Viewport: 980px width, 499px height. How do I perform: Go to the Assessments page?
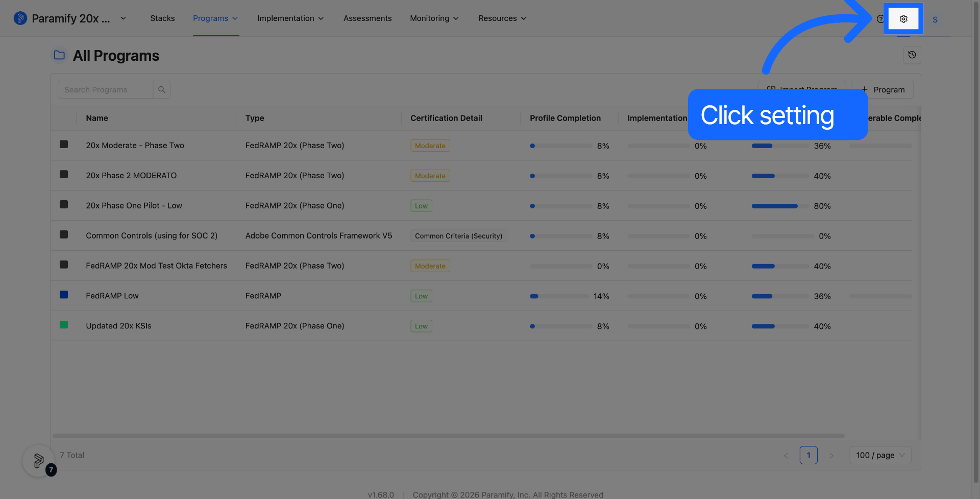(x=367, y=18)
